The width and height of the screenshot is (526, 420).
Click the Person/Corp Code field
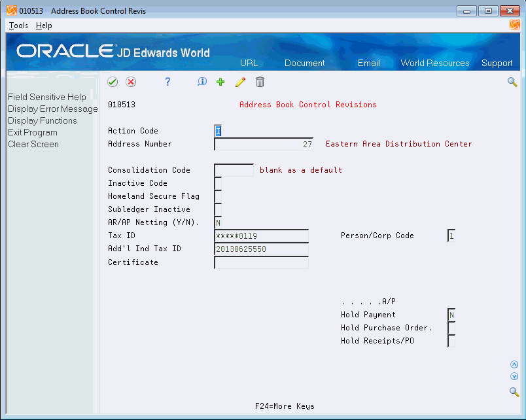click(x=451, y=236)
